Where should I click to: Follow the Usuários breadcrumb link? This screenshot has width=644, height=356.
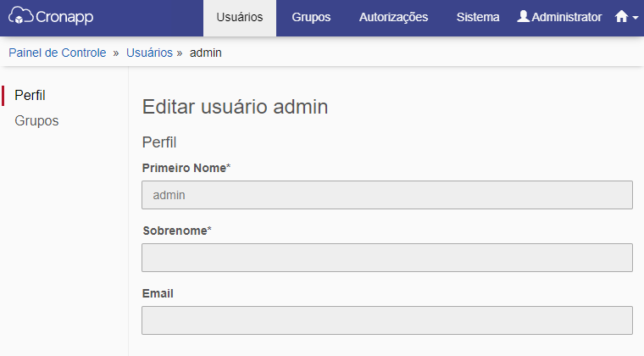(149, 53)
